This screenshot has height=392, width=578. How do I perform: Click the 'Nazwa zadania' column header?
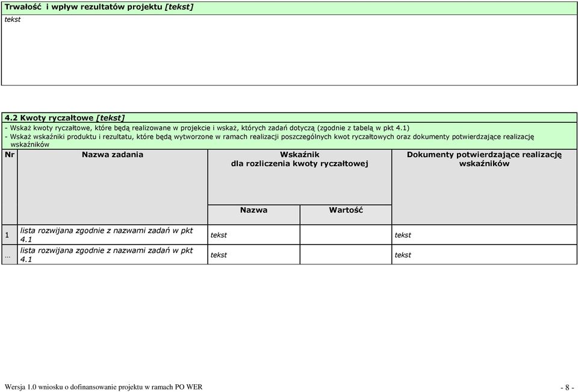coord(113,187)
